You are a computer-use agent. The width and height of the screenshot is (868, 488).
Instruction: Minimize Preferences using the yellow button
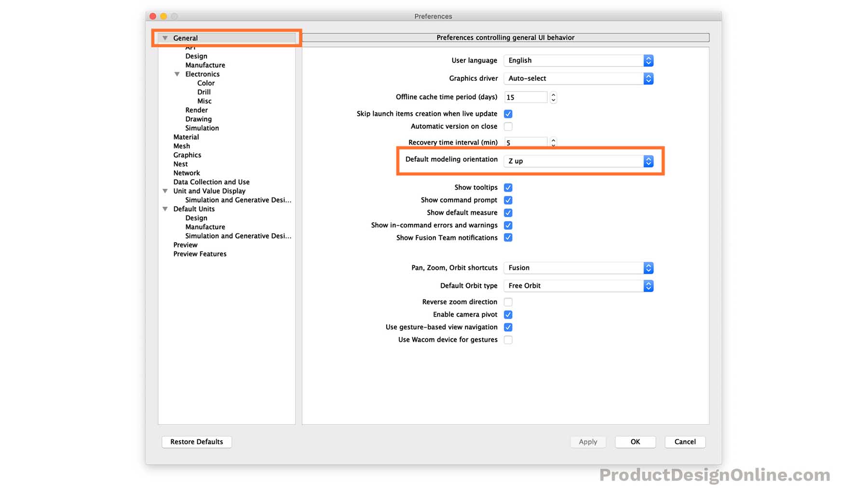pos(163,16)
